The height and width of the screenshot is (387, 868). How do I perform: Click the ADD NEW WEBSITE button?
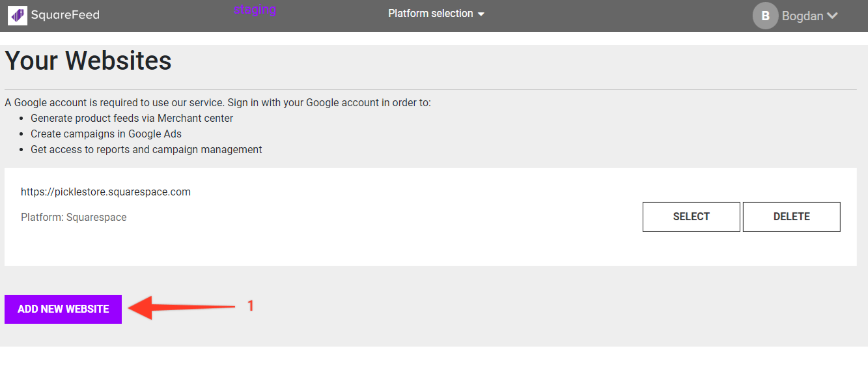pos(63,309)
